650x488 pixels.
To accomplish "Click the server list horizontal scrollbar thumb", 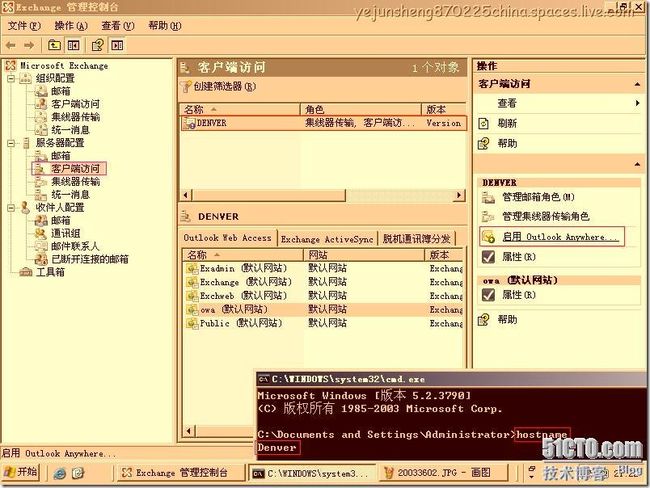I will [268, 195].
